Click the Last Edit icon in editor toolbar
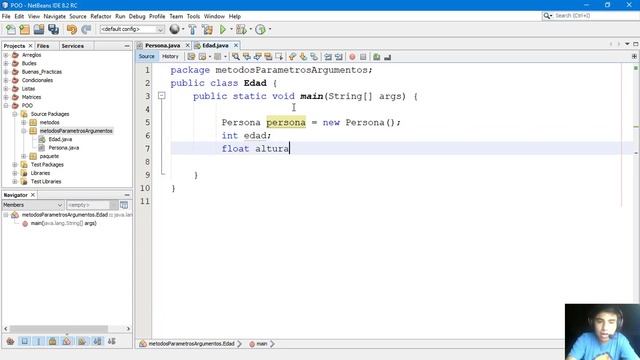This screenshot has height=360, width=640. coord(191,57)
